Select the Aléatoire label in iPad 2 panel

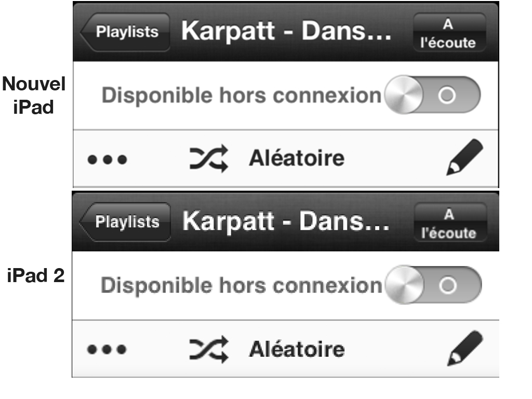click(x=297, y=349)
